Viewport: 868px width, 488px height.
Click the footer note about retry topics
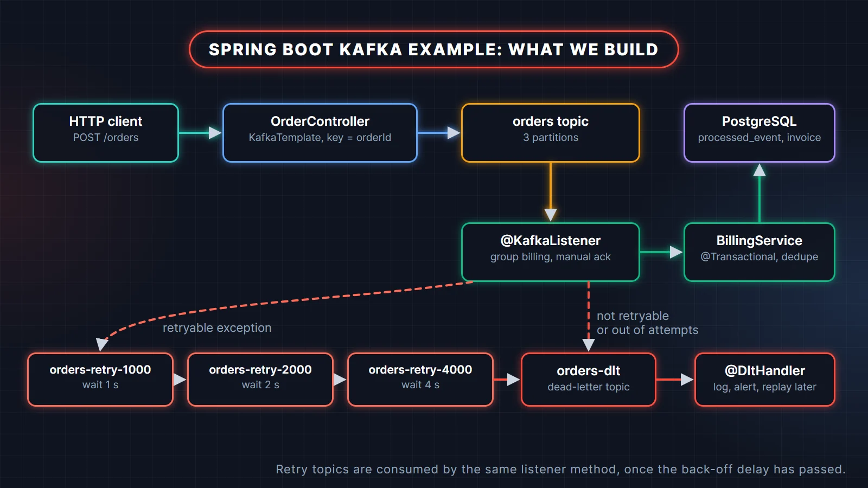tap(560, 470)
